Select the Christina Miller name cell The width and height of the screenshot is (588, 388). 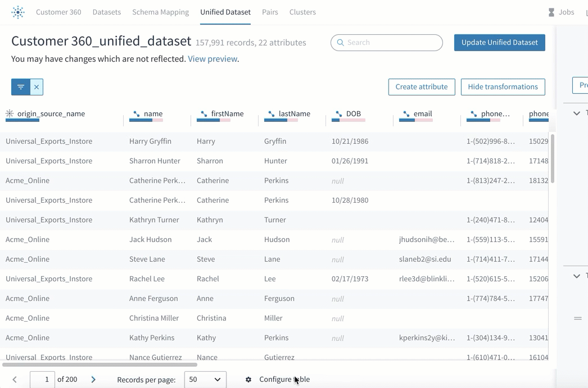coord(154,318)
